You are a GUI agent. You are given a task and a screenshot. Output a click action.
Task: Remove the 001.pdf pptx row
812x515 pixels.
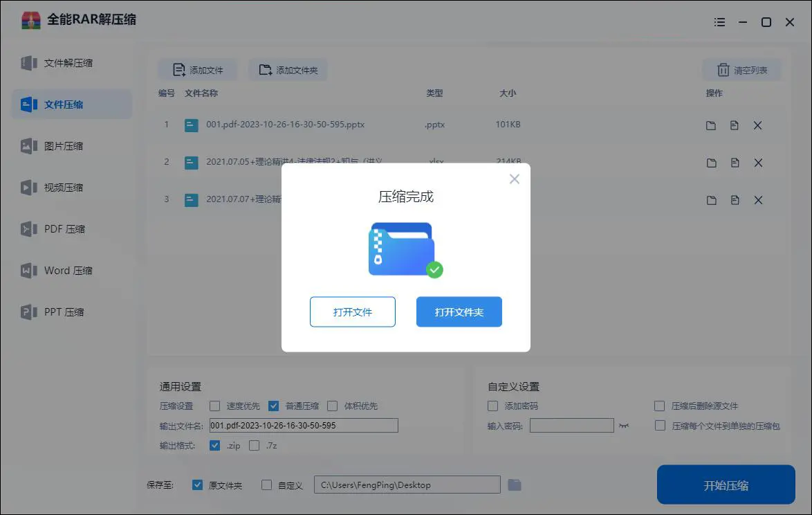(757, 125)
